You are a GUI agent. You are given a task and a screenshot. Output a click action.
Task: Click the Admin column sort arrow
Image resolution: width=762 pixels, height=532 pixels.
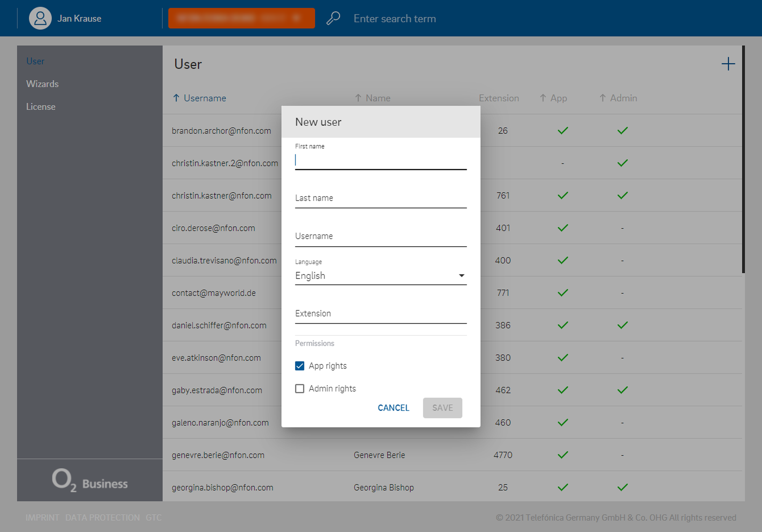coord(602,98)
